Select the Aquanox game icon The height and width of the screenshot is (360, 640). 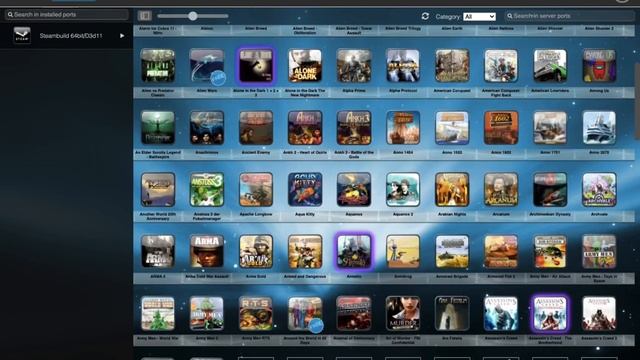(354, 189)
